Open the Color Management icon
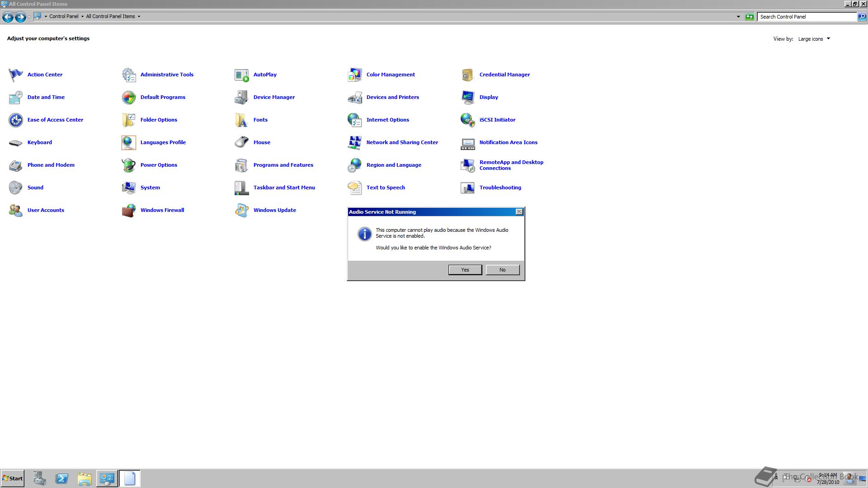The height and width of the screenshot is (488, 868). (x=355, y=75)
